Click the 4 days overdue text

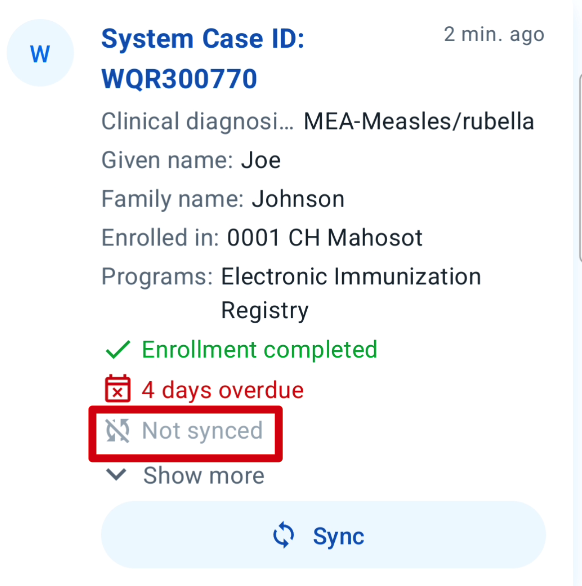223,391
